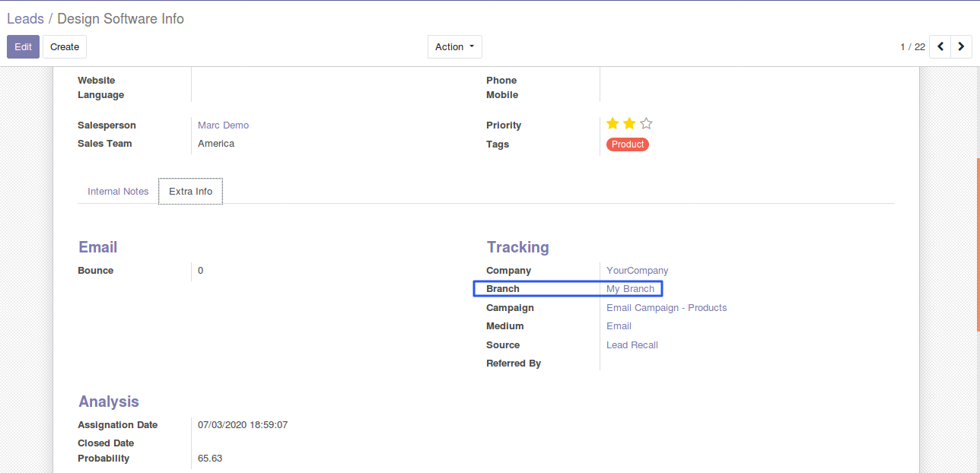Set priority to the first star
The width and height of the screenshot is (980, 473).
pos(612,124)
